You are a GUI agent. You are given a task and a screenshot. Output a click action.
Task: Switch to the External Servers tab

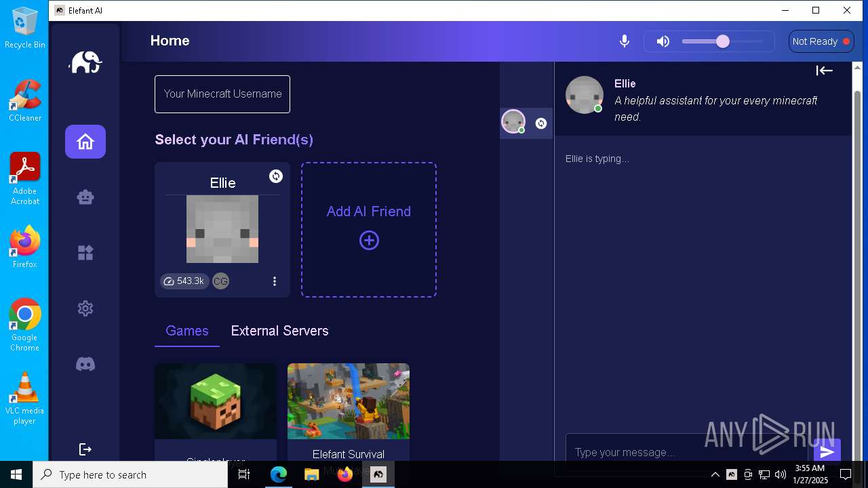(279, 331)
